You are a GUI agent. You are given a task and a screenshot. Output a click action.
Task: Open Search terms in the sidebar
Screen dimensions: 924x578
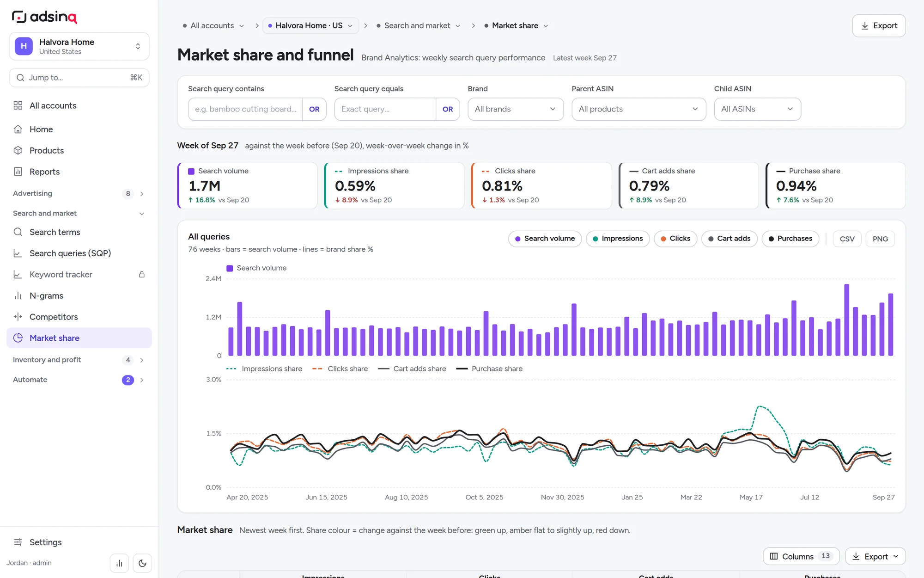click(79, 232)
